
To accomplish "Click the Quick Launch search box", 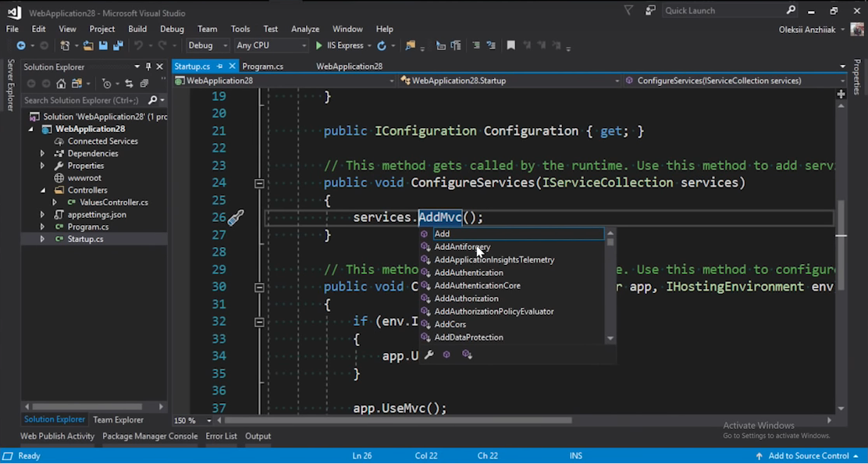I will [724, 10].
